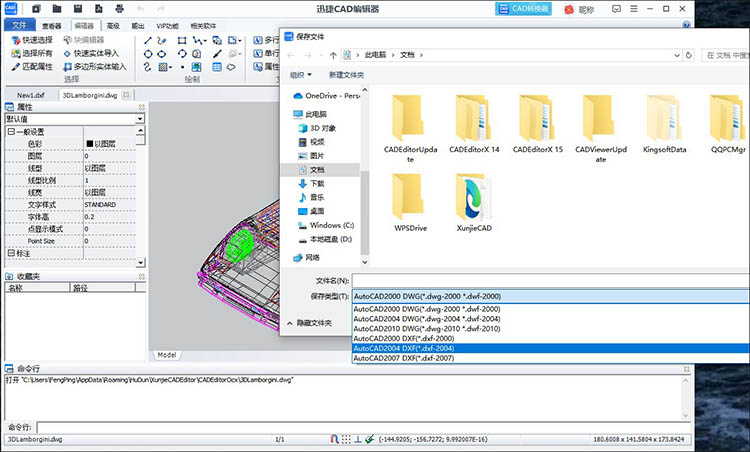Open the address bar history dropdown
The width and height of the screenshot is (750, 452).
tap(677, 55)
